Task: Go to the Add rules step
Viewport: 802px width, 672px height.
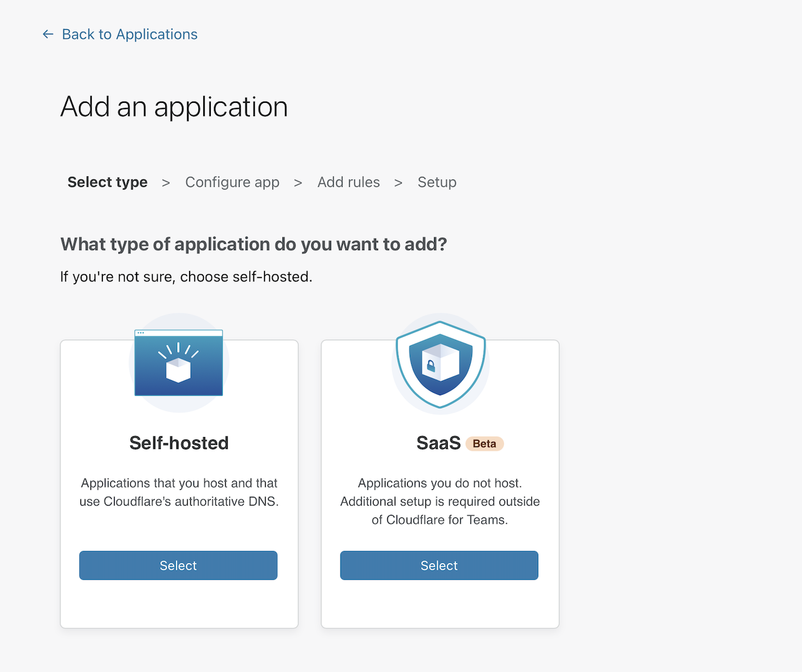Action: [348, 182]
